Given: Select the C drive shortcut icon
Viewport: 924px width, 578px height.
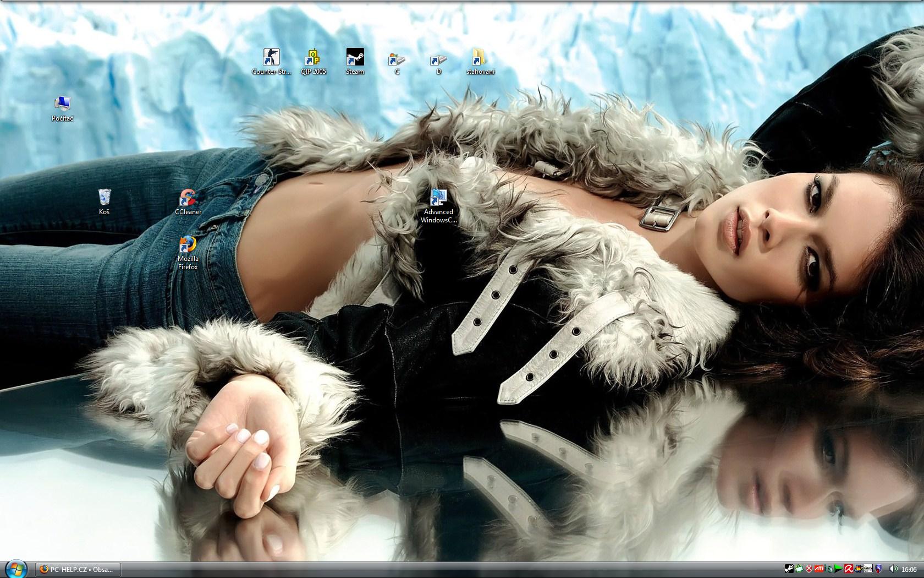Looking at the screenshot, I should click(x=397, y=59).
